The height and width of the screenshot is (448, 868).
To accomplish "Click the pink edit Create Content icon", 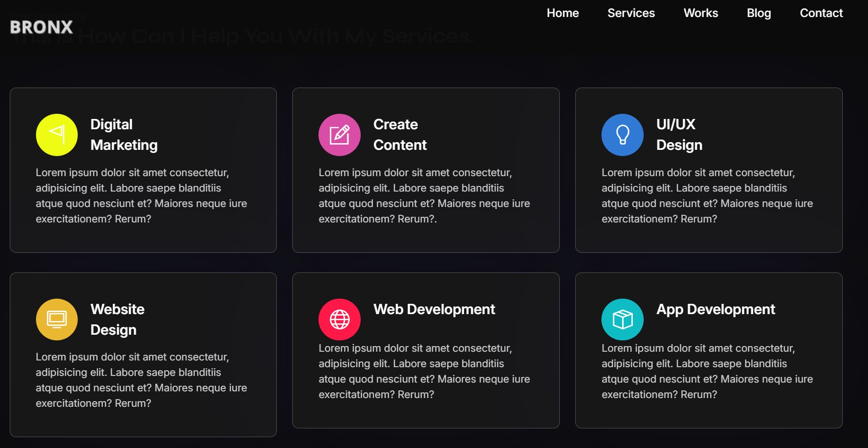I will (339, 135).
